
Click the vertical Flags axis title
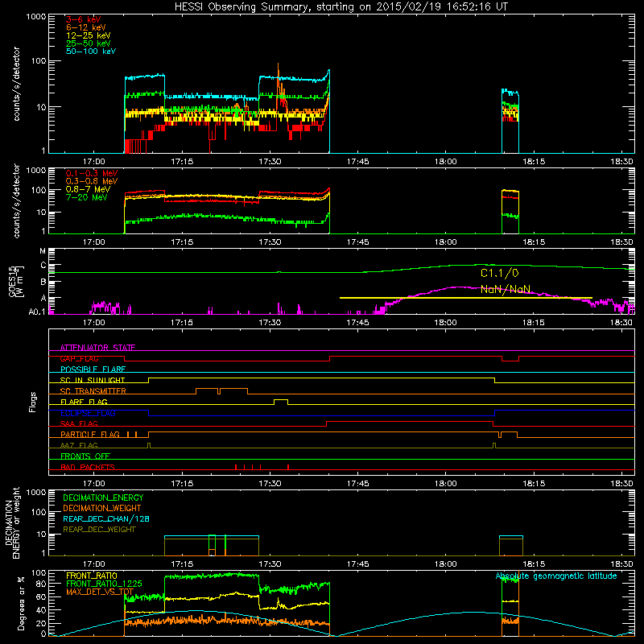coord(33,402)
